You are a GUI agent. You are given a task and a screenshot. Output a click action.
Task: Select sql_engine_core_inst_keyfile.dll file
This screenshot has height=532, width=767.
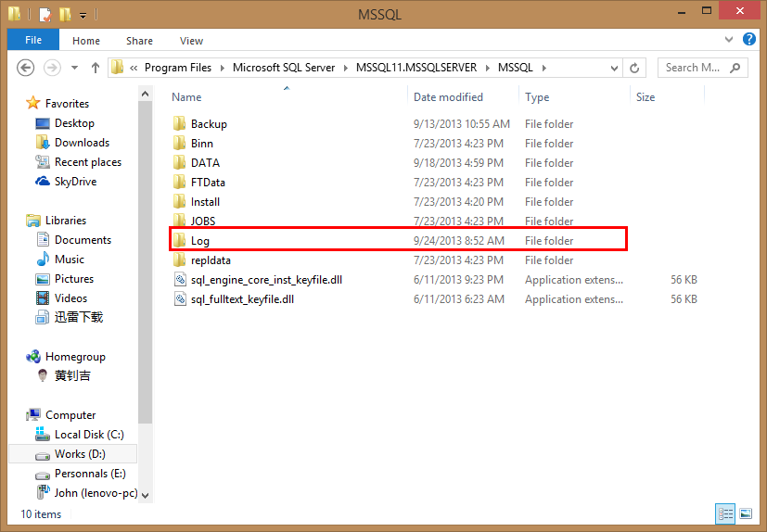(x=266, y=280)
